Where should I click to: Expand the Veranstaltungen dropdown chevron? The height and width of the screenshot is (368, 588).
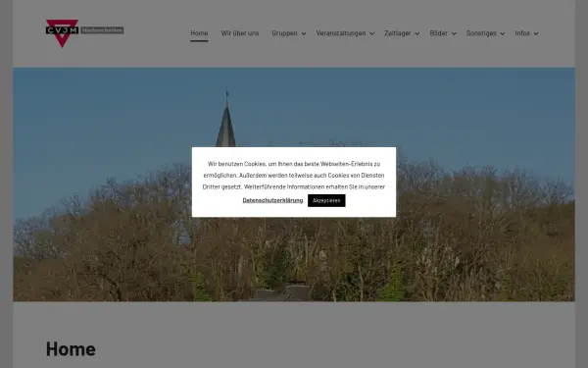point(372,33)
